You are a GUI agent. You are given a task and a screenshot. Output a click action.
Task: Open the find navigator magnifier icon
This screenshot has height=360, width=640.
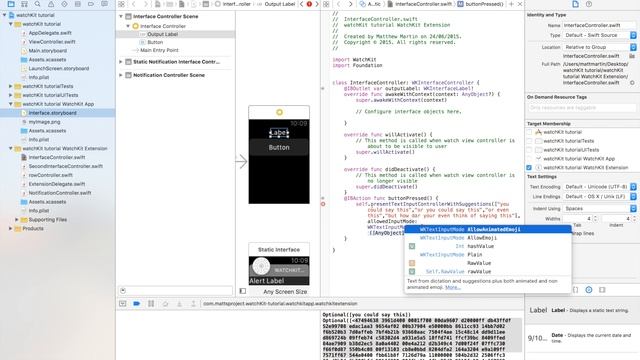pyautogui.click(x=38, y=4)
